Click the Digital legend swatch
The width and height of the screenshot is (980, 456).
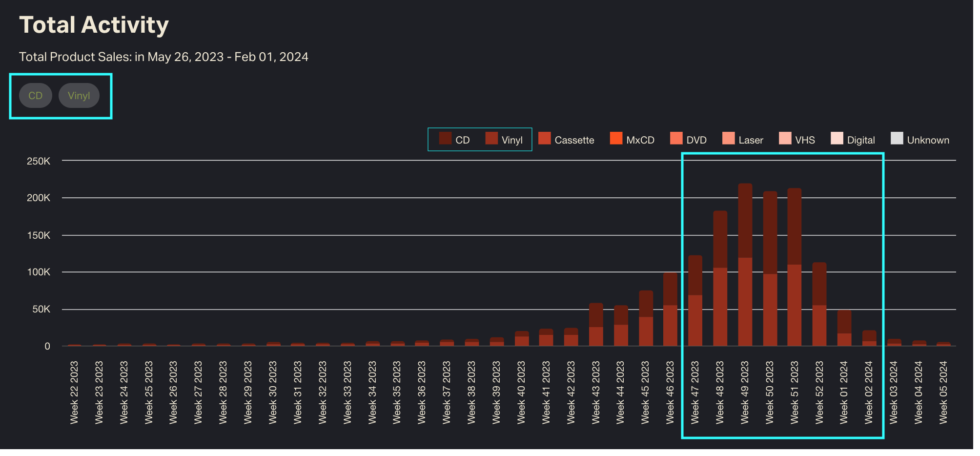(837, 139)
